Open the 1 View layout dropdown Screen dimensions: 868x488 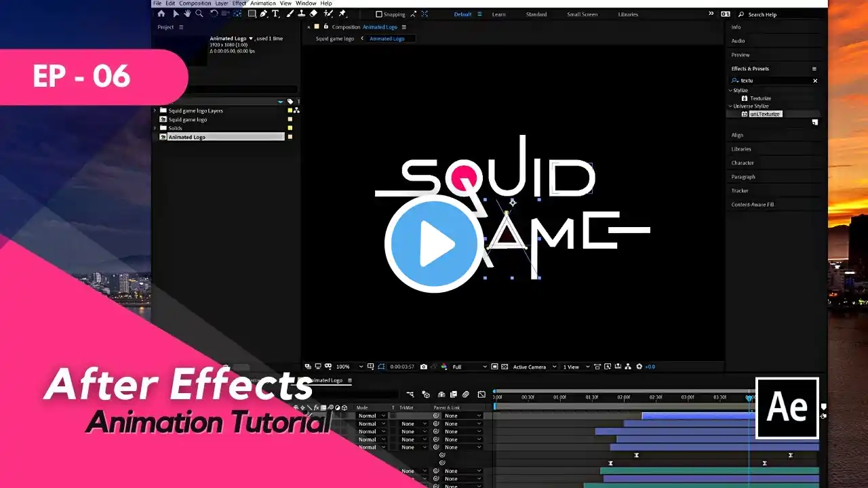576,367
